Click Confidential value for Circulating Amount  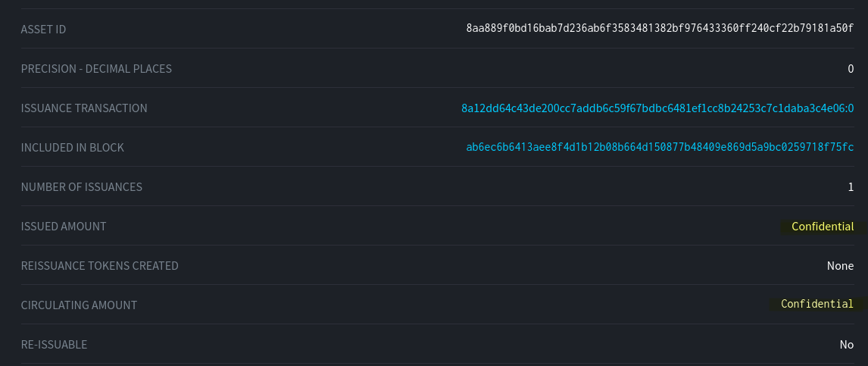[x=816, y=305]
